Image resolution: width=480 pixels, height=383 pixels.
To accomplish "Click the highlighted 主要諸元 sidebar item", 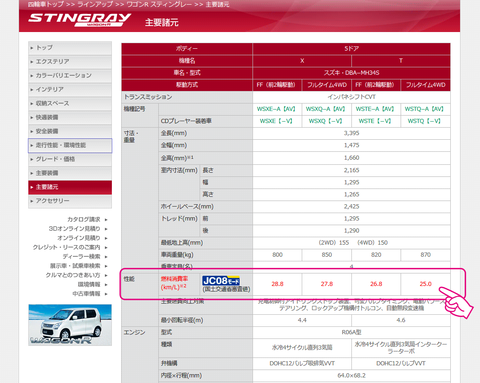I will point(70,187).
